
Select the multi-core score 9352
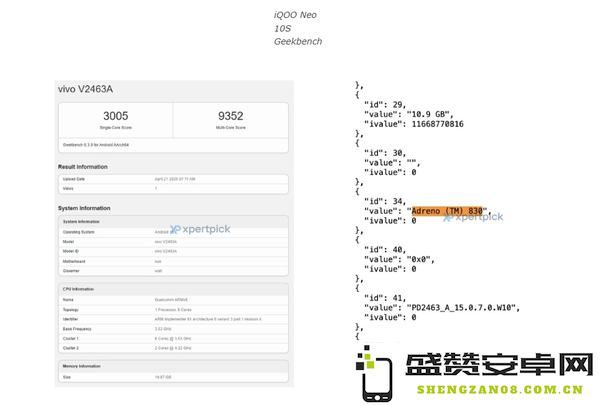(x=230, y=116)
